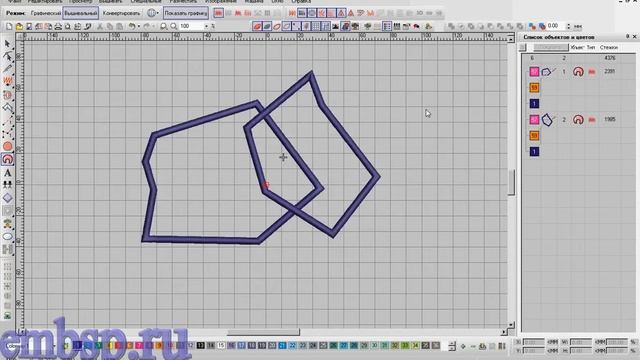Image resolution: width=640 pixels, height=360 pixels.
Task: Cut selection with the scissors icon
Action: click(x=100, y=27)
